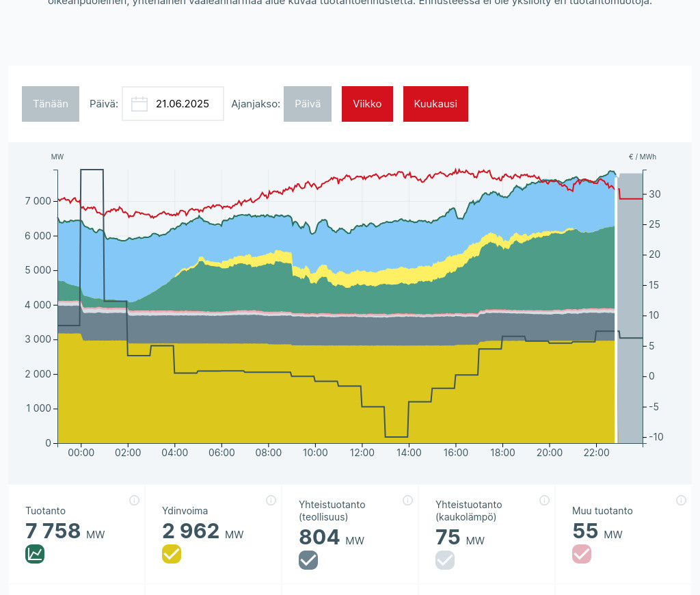
Task: Open date picker showing 21.06.2025
Action: [x=182, y=104]
